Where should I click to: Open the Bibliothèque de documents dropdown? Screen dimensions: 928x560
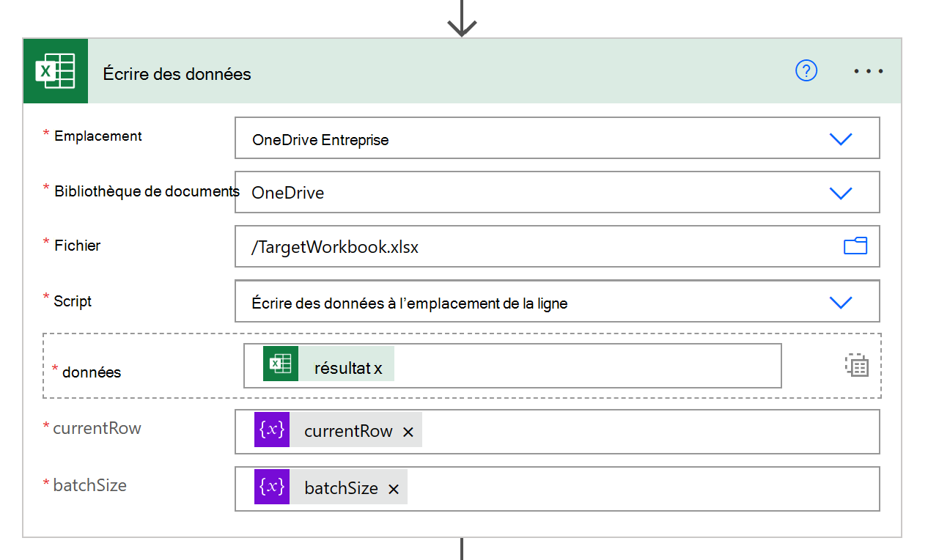841,192
